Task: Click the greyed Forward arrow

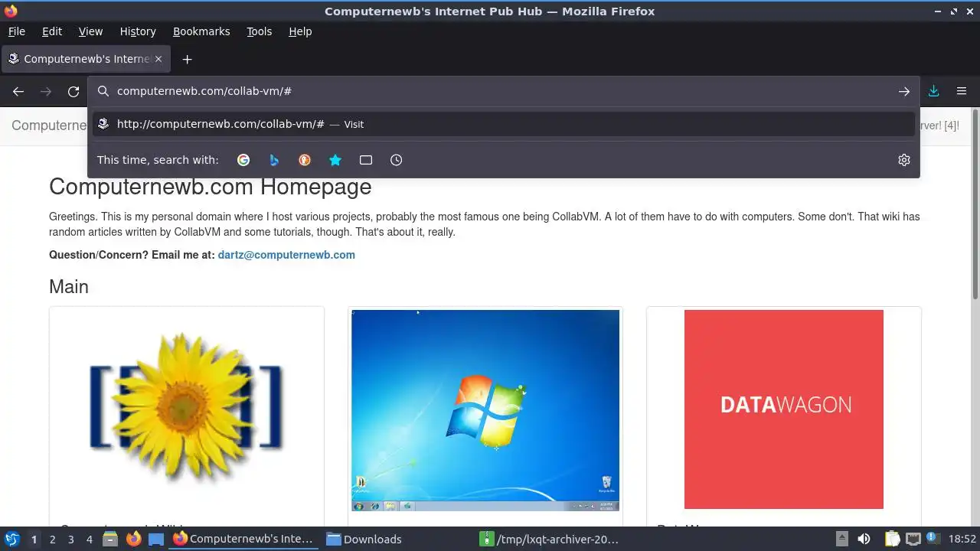Action: pyautogui.click(x=46, y=91)
